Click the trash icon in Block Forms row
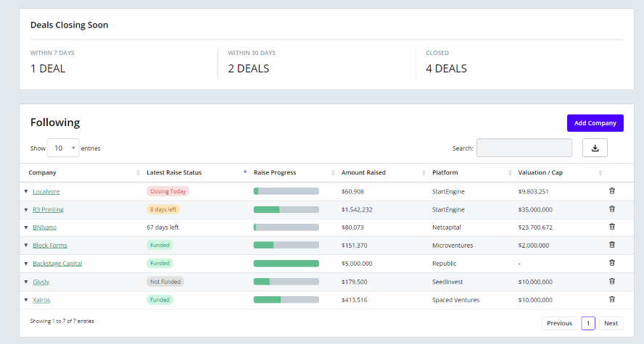This screenshot has width=644, height=344. pos(611,245)
